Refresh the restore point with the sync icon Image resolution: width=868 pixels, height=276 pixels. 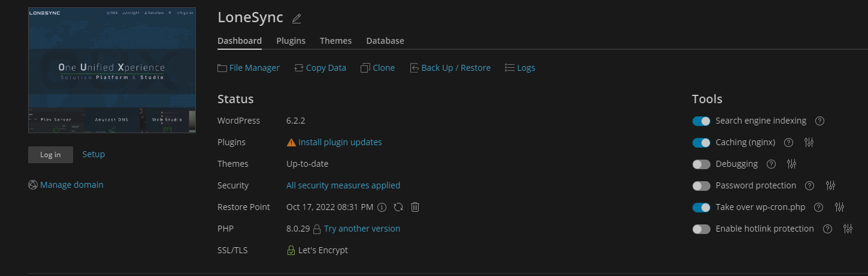(x=398, y=207)
